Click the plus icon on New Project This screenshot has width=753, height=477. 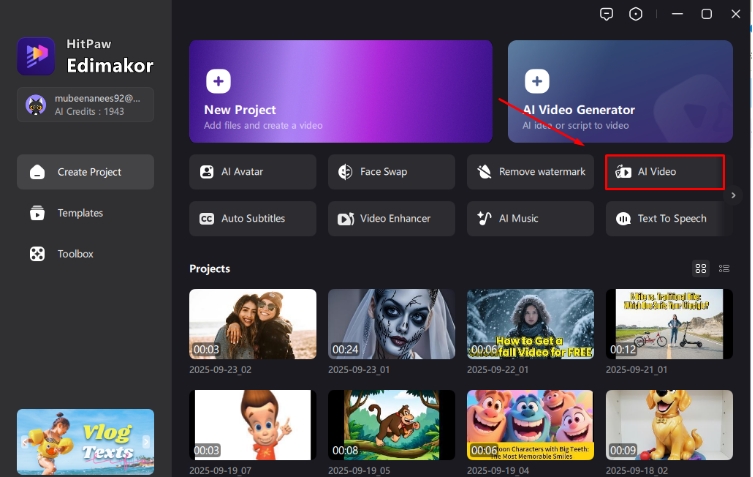click(218, 81)
